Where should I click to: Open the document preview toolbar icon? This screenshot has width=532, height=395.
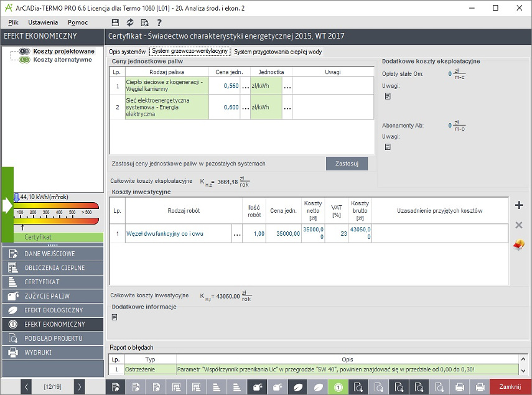click(x=144, y=22)
